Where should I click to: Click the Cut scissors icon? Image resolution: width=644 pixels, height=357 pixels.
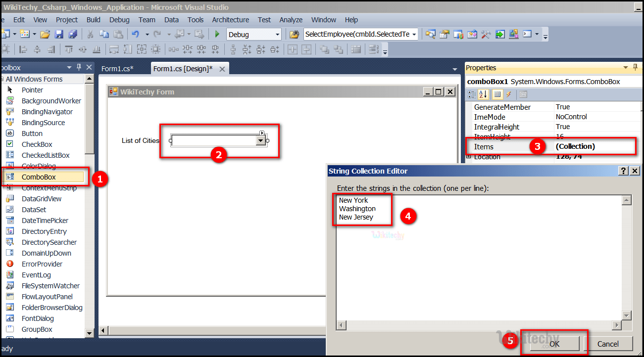click(x=90, y=34)
